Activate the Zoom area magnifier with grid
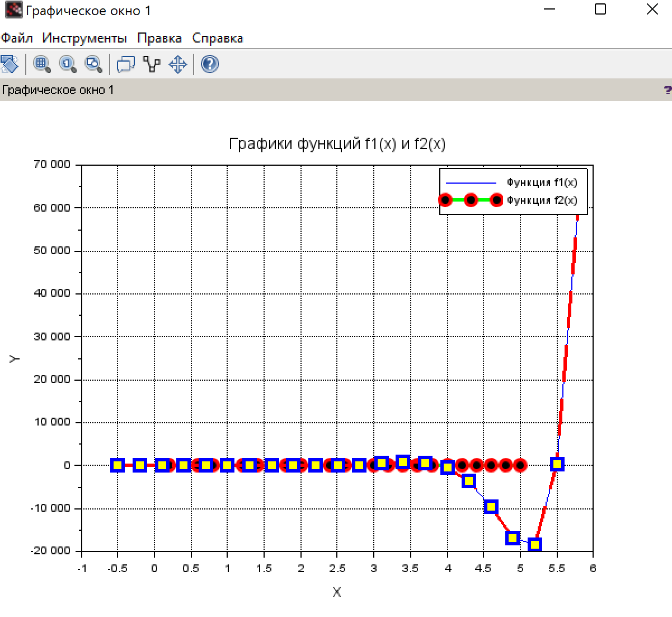The height and width of the screenshot is (617, 672). pos(42,64)
